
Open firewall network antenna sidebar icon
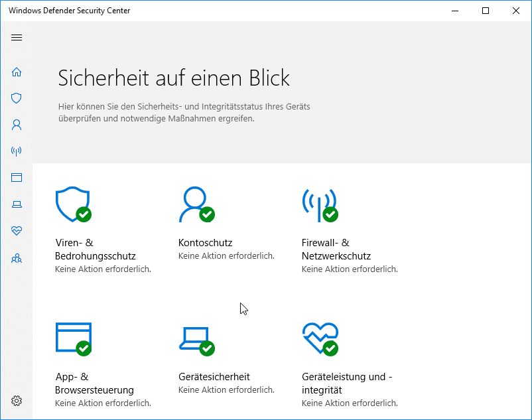(17, 151)
